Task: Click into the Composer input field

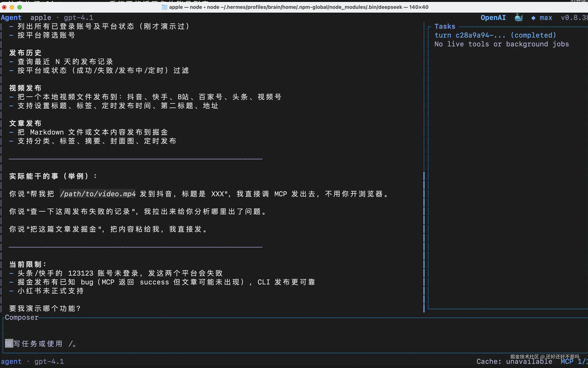Action: pyautogui.click(x=295, y=335)
